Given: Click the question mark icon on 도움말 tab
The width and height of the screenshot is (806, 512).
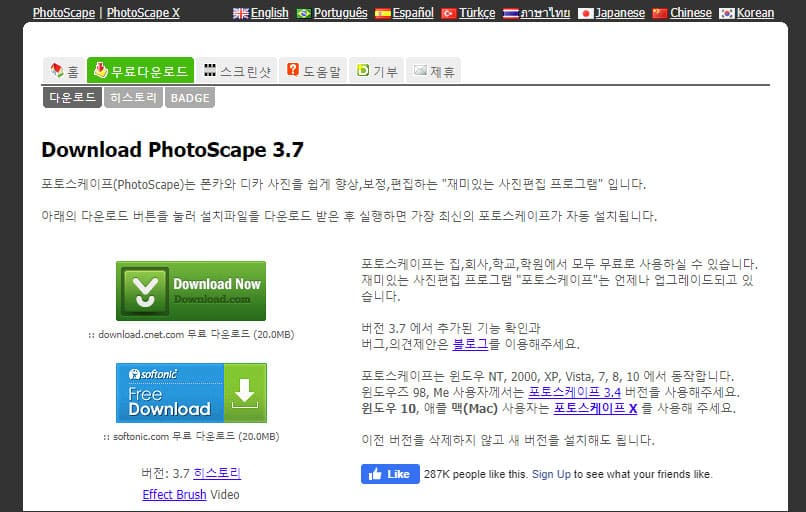Looking at the screenshot, I should pyautogui.click(x=293, y=69).
